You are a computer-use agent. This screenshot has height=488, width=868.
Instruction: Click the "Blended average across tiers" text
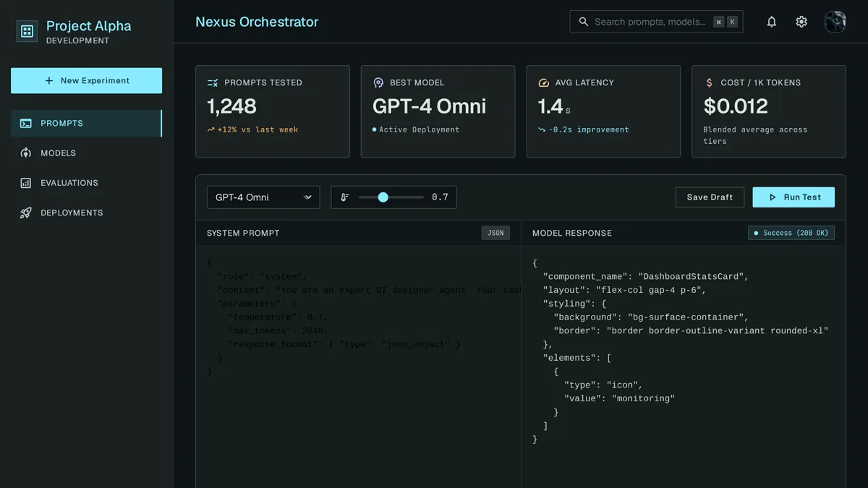pyautogui.click(x=755, y=135)
